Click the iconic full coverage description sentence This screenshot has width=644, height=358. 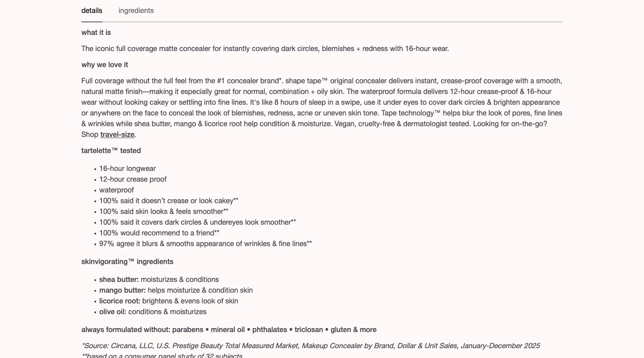265,49
